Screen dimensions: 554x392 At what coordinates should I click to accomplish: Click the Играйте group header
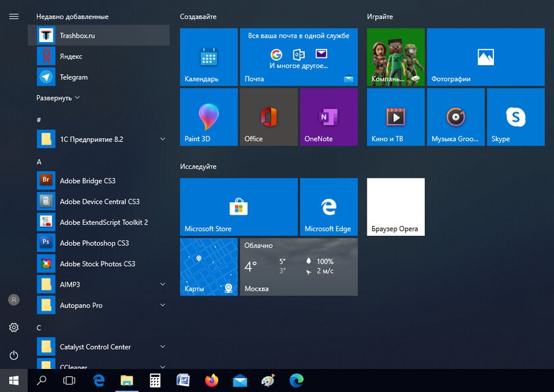[x=380, y=16]
